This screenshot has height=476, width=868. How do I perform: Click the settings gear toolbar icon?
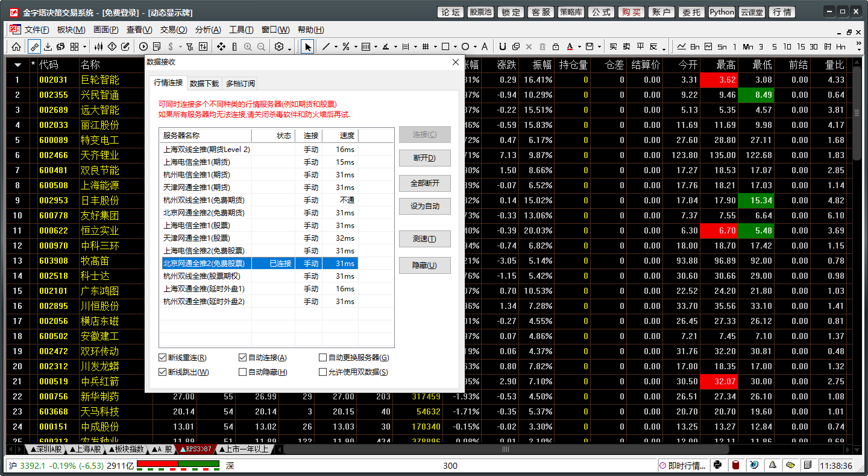click(x=279, y=46)
